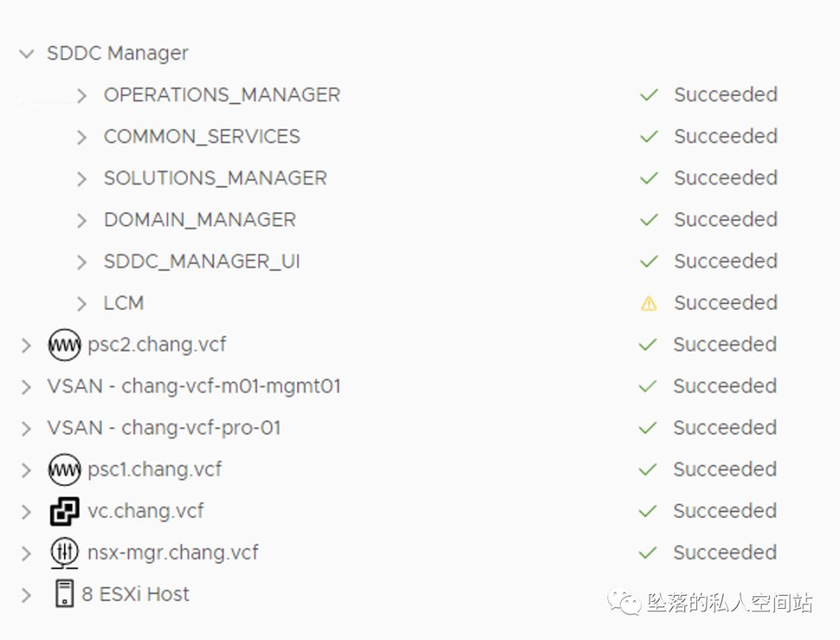
Task: Click the ESXi host icon
Action: [x=65, y=594]
